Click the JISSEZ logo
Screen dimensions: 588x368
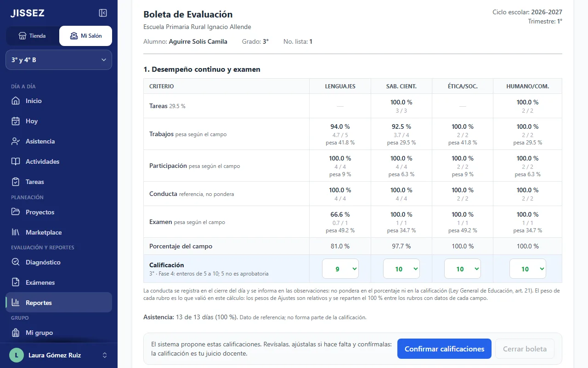pos(28,13)
